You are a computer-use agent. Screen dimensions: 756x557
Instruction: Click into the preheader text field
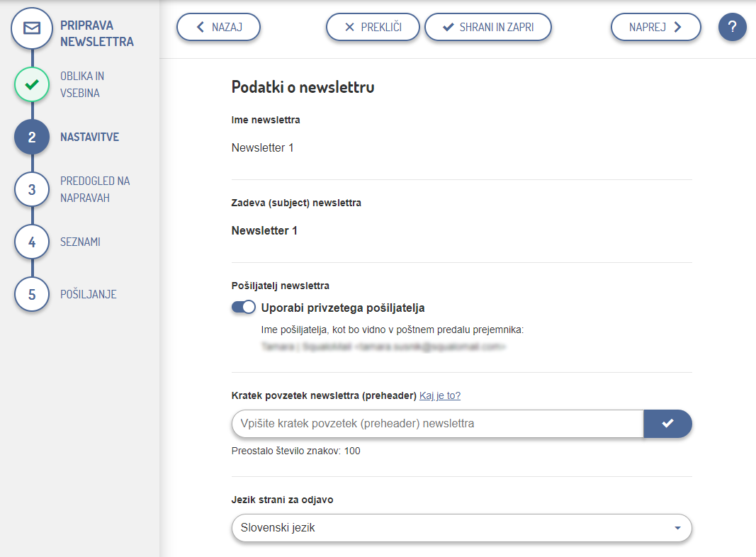(x=437, y=424)
